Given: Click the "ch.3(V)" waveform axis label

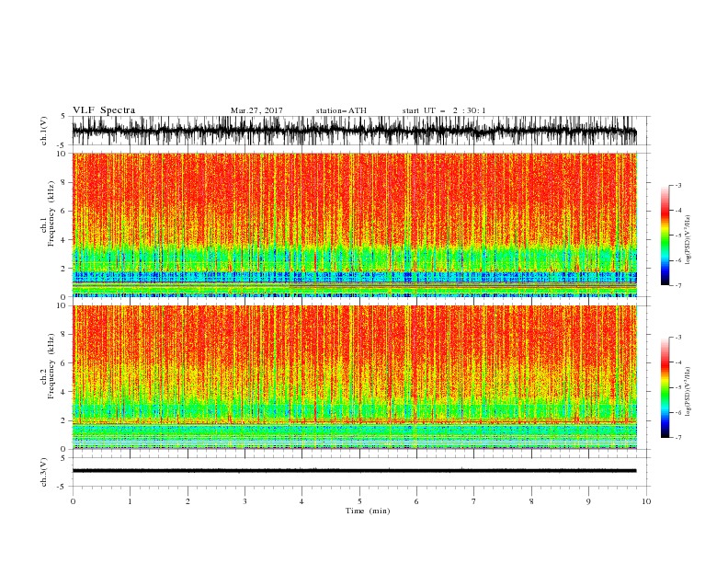Looking at the screenshot, I should coord(44,472).
